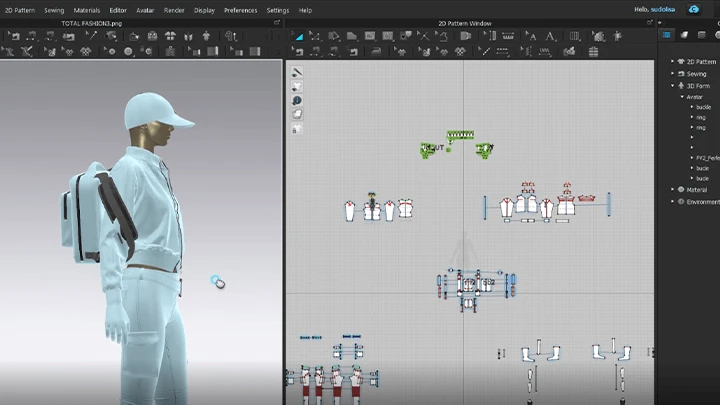Screen dimensions: 720x405
Task: Select Edit Sewing tool in 3D window toolbar
Action: pyautogui.click(x=13, y=36)
